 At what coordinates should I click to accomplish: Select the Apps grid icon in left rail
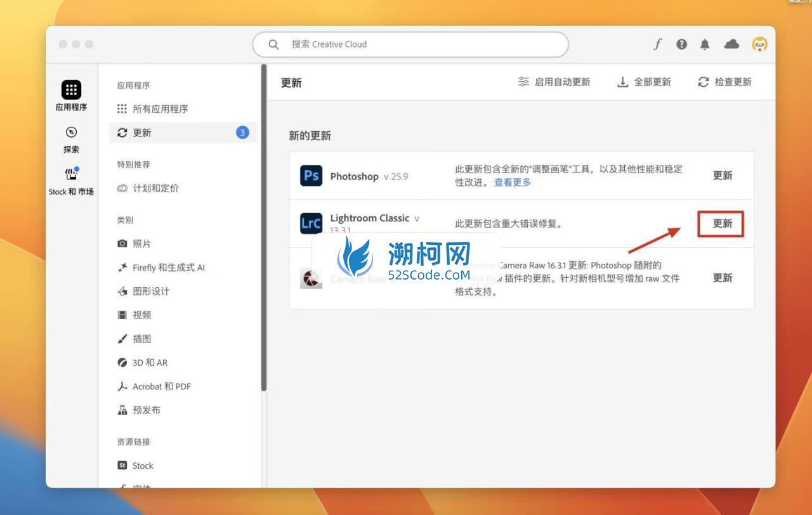coord(71,89)
